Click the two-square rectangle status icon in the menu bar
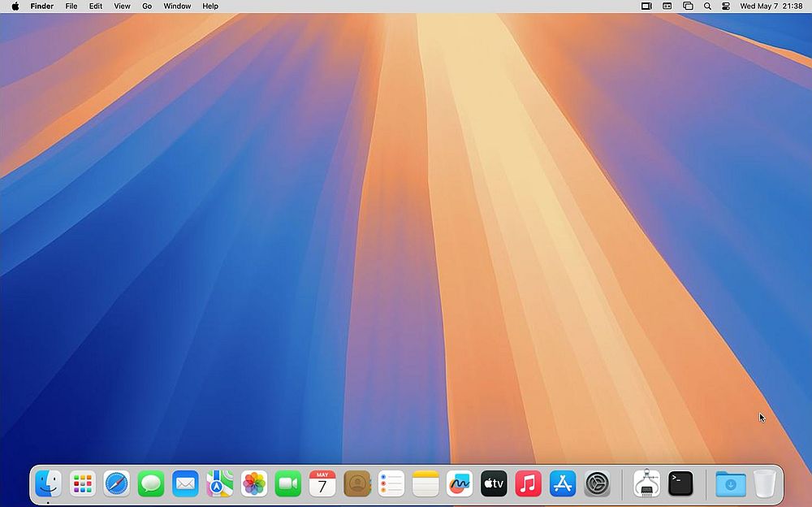This screenshot has width=812, height=507. click(x=667, y=6)
